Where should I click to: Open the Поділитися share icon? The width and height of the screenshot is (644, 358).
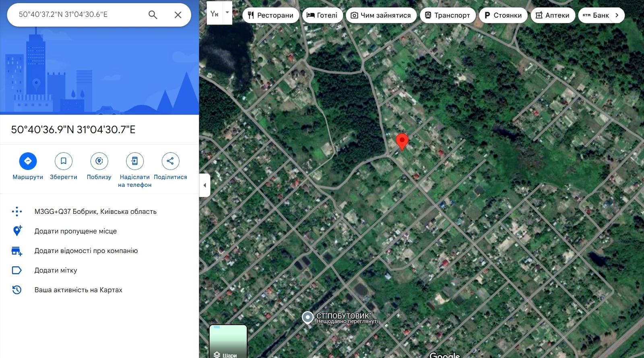(x=170, y=161)
